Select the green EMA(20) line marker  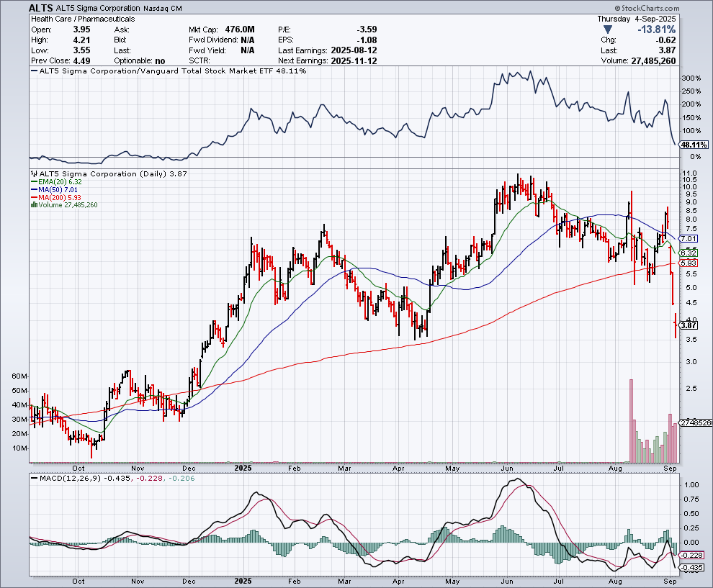point(35,181)
